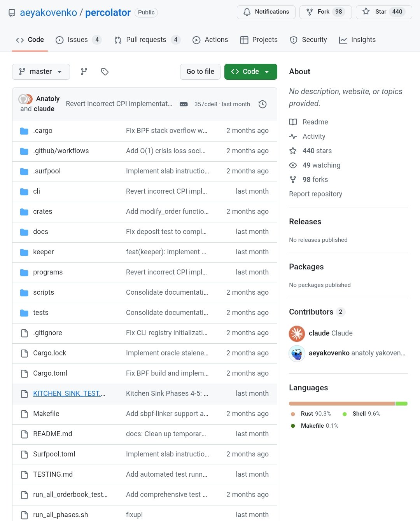The width and height of the screenshot is (420, 521).
Task: Open Pull requests tab
Action: pyautogui.click(x=147, y=40)
